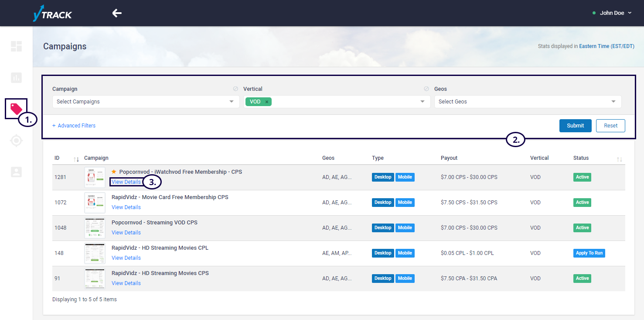This screenshot has height=320, width=644.
Task: Open the dashboard grid sidebar icon
Action: click(x=16, y=46)
